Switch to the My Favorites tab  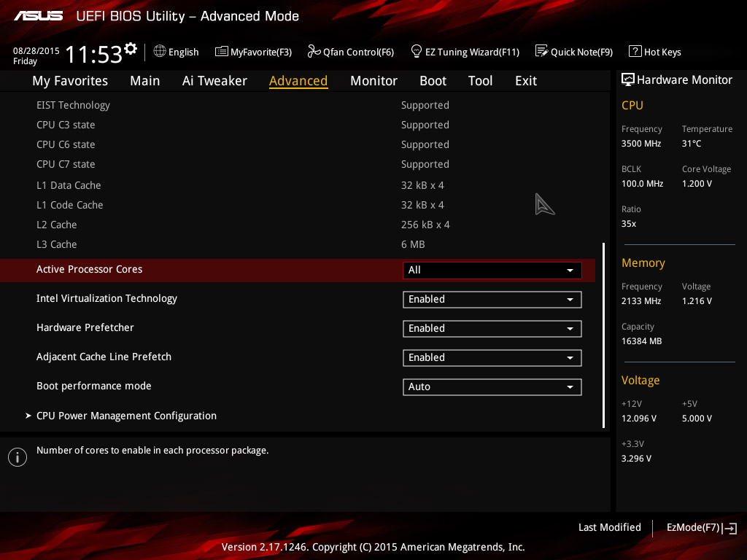70,81
